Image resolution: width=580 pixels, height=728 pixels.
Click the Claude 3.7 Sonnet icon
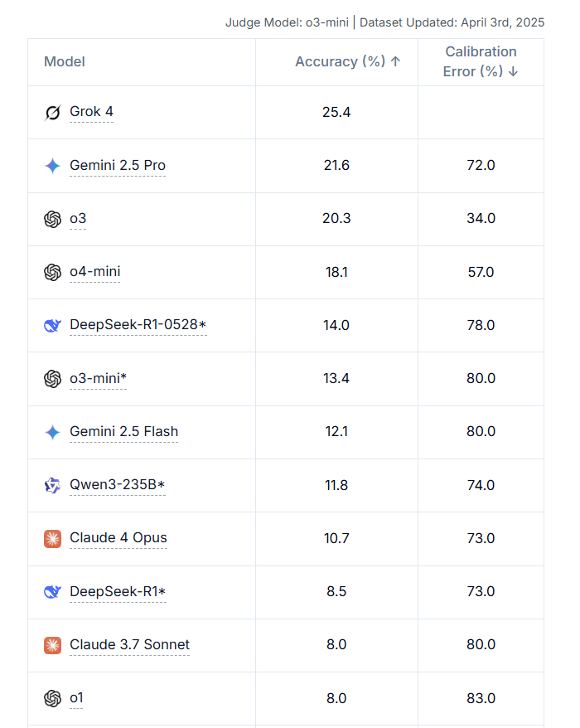point(52,645)
